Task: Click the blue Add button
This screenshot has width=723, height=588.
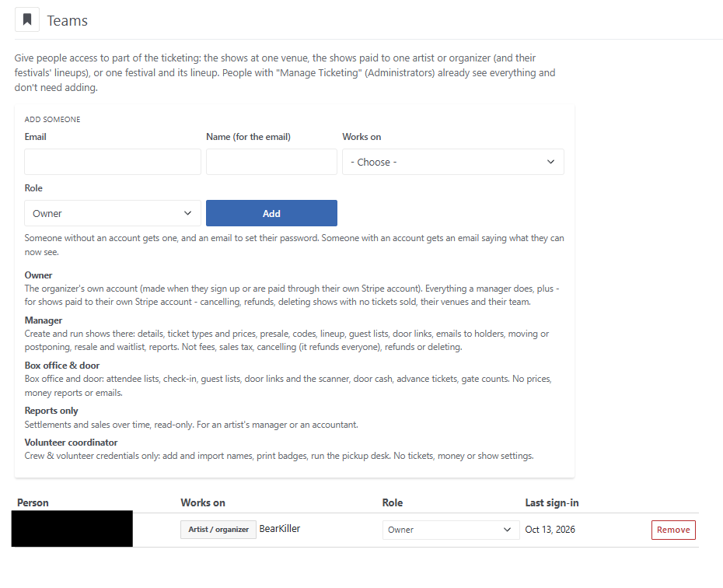Action: coord(271,213)
